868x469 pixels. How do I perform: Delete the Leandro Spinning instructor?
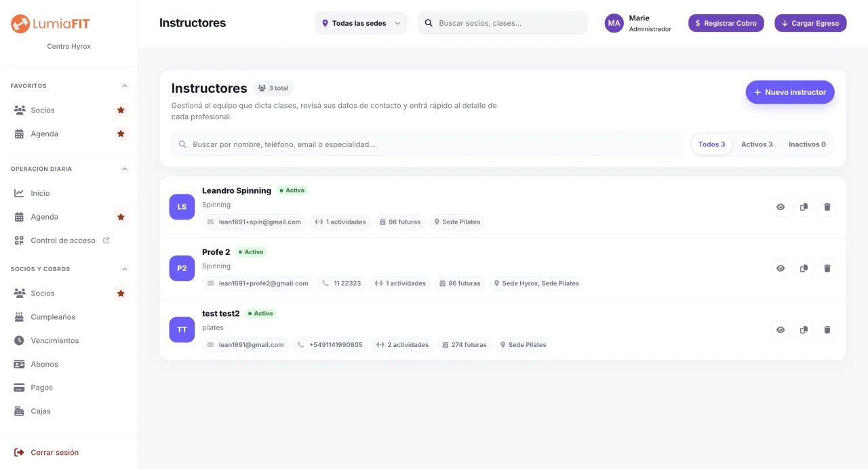pyautogui.click(x=827, y=207)
